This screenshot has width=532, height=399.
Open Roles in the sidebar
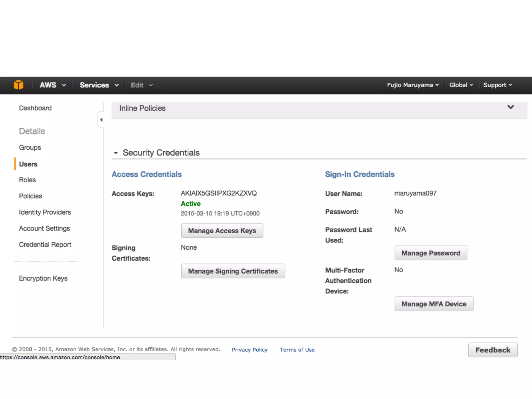27,180
